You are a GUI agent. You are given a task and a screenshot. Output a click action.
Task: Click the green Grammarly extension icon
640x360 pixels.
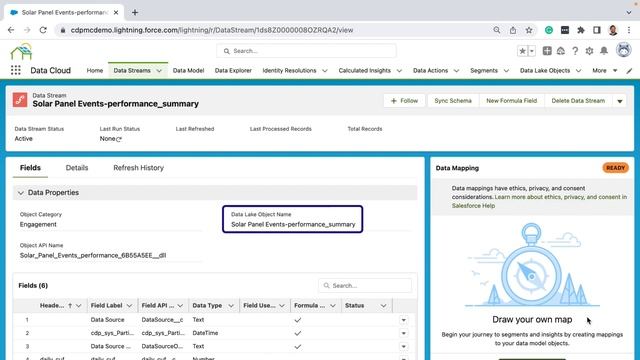pyautogui.click(x=549, y=30)
